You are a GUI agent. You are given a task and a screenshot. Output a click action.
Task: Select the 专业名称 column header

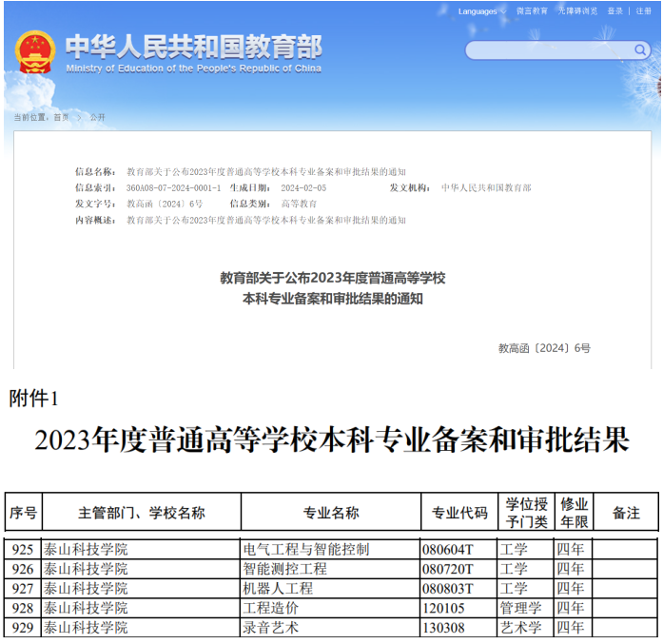click(x=331, y=513)
